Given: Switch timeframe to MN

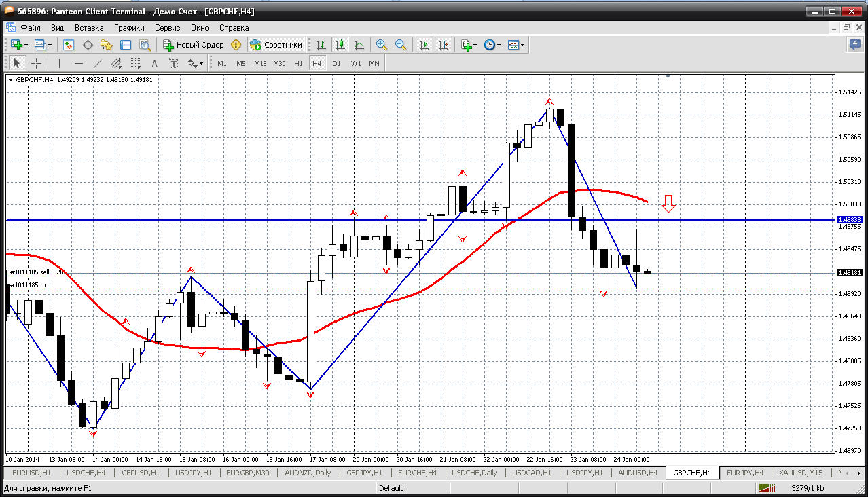Looking at the screenshot, I should tap(374, 63).
